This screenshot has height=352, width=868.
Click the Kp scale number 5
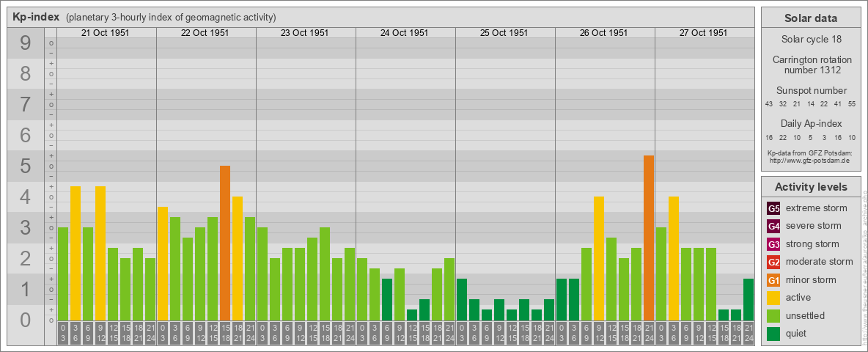[26, 166]
